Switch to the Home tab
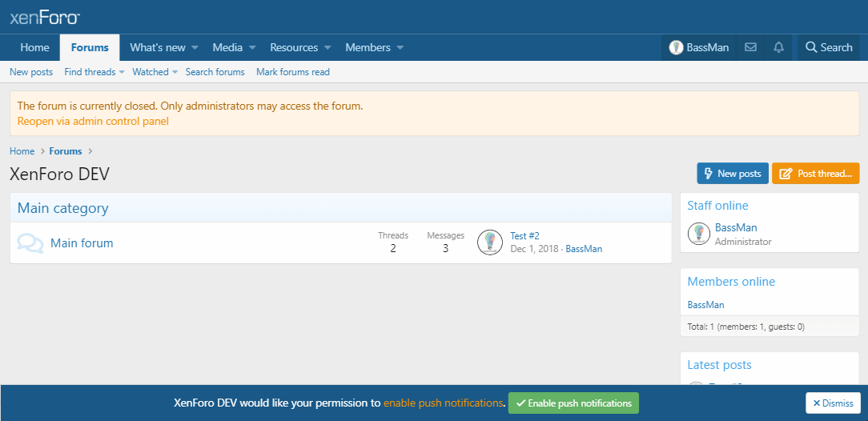The height and width of the screenshot is (421, 868). tap(34, 47)
